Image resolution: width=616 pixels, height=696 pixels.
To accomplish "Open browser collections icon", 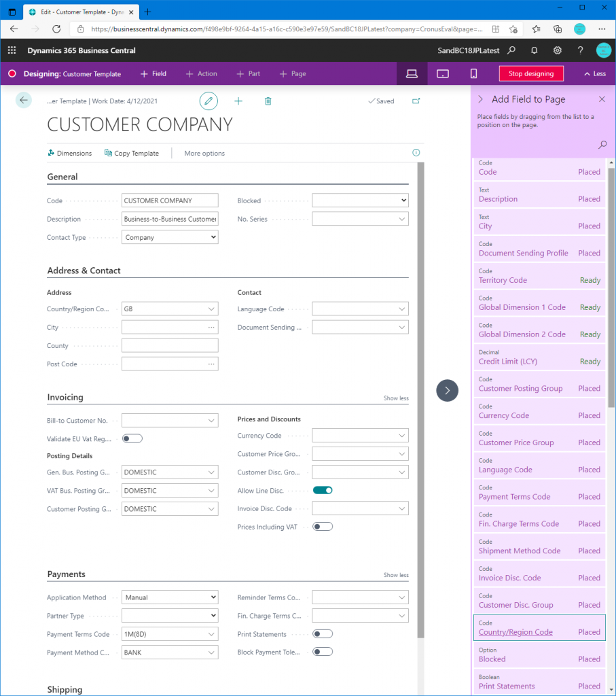I will 558,29.
